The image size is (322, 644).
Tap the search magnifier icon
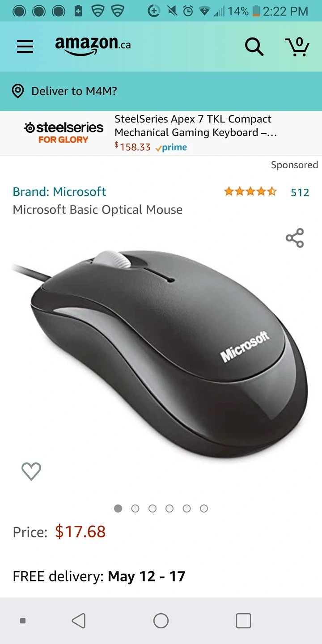point(254,47)
